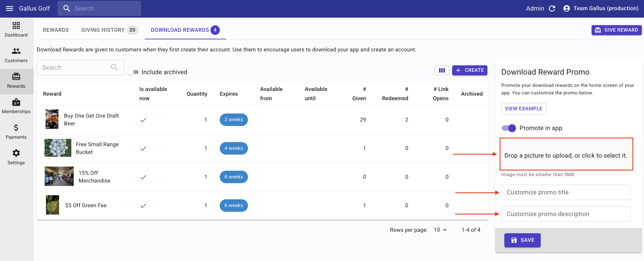Click the Customize promo title field
The height and width of the screenshot is (261, 644).
click(x=566, y=192)
